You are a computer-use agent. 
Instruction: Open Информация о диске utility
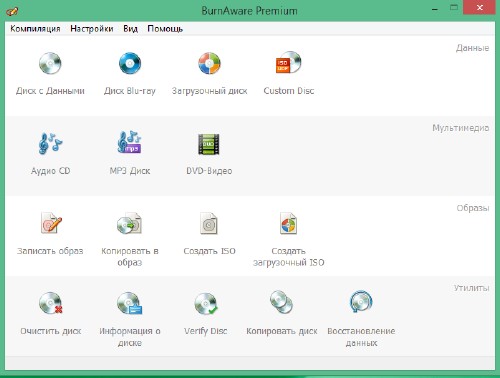pos(130,303)
